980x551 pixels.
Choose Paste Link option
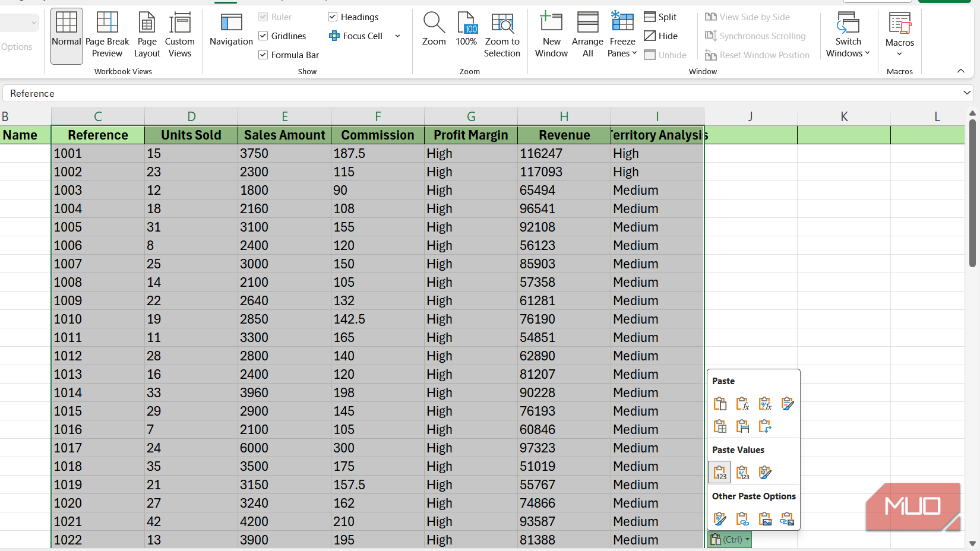pyautogui.click(x=742, y=519)
